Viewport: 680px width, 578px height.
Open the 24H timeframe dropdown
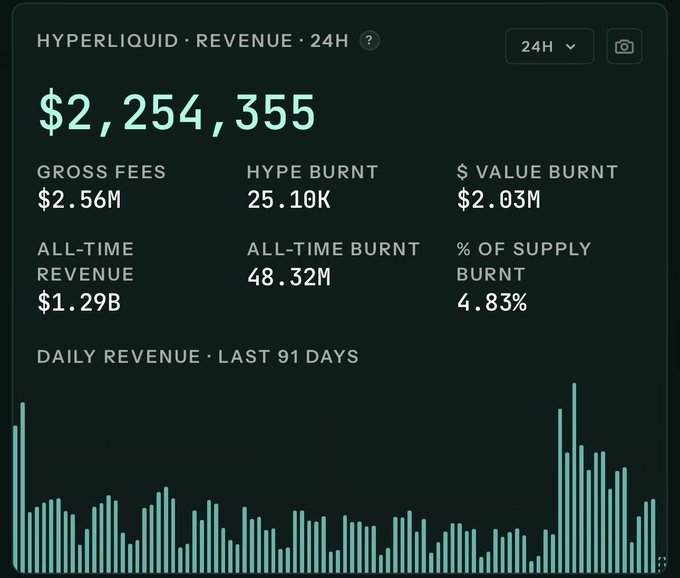pyautogui.click(x=549, y=46)
